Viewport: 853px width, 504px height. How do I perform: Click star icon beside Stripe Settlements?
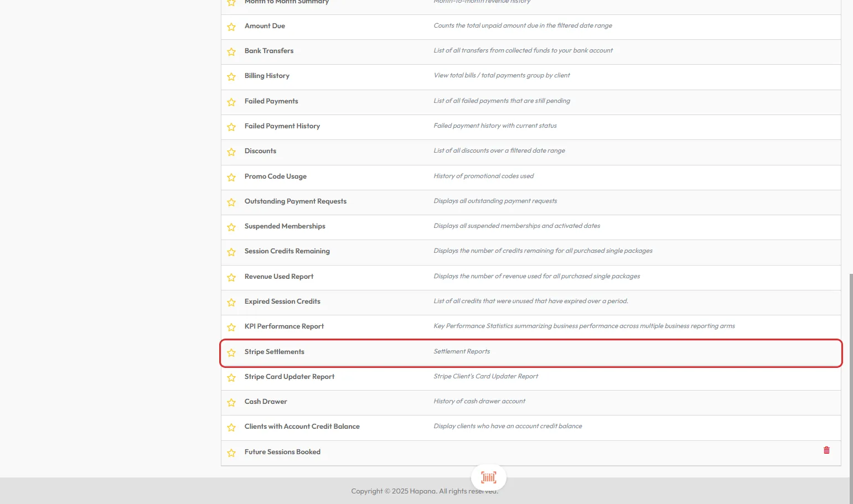pos(231,352)
